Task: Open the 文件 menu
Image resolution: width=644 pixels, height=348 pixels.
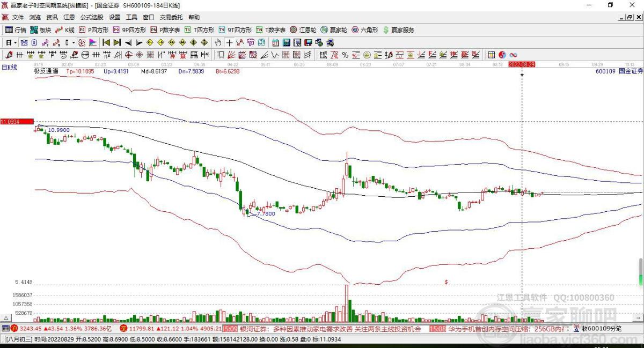Action: click(18, 17)
